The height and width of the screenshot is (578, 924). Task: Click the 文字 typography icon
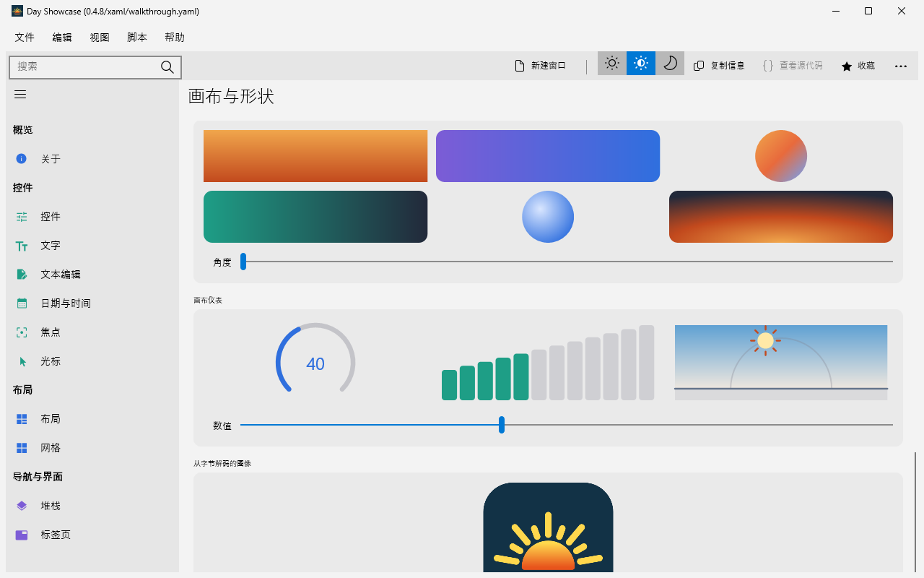[22, 246]
